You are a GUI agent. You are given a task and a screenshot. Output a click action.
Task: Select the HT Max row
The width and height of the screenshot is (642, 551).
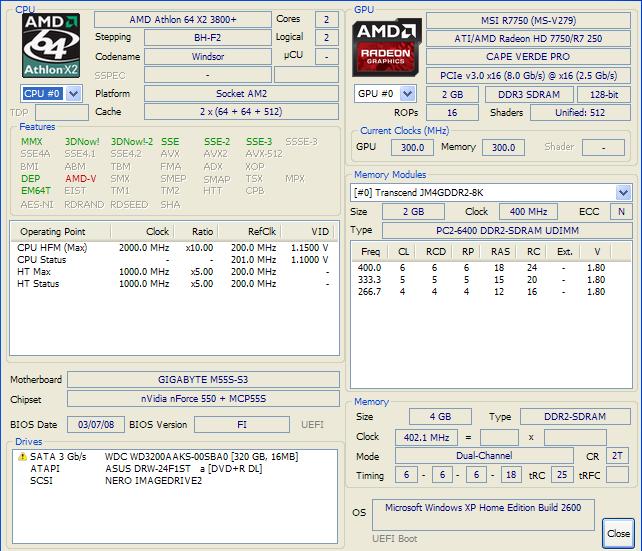[174, 271]
